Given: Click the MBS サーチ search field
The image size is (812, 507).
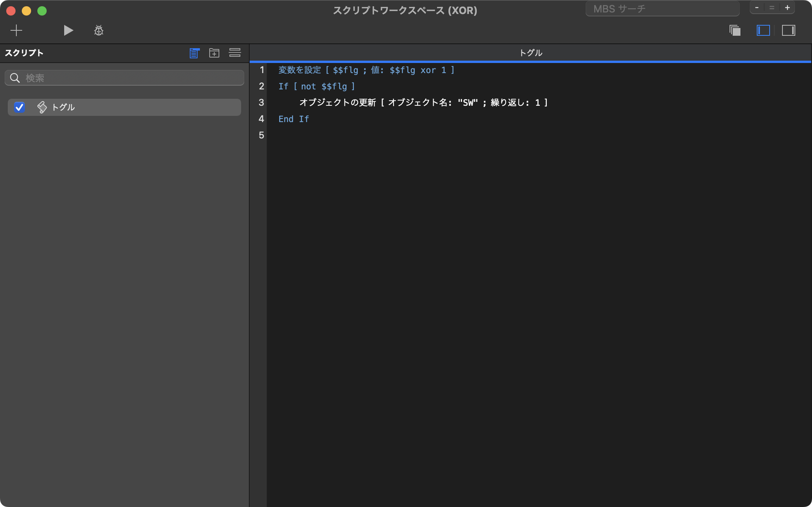Looking at the screenshot, I should [662, 9].
